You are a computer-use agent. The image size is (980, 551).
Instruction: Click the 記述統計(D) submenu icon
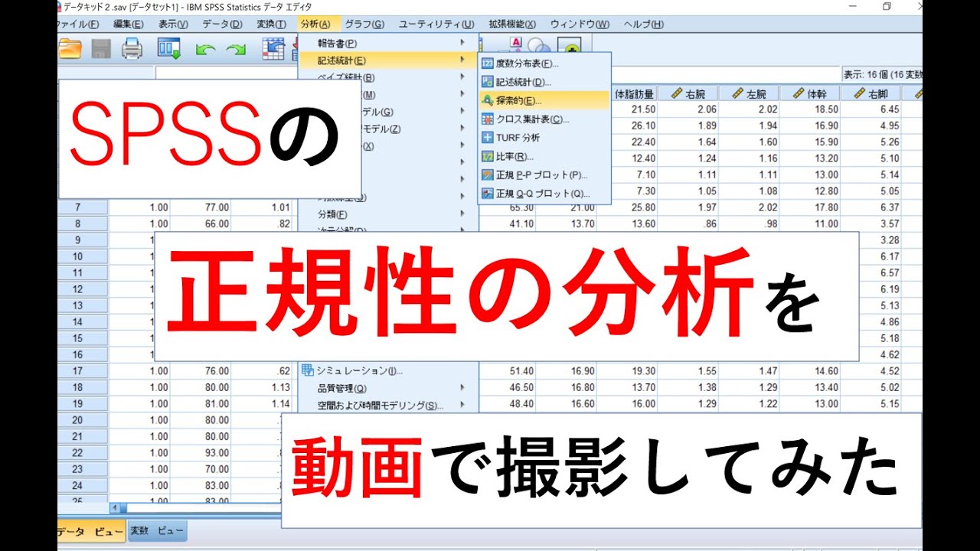click(x=488, y=82)
